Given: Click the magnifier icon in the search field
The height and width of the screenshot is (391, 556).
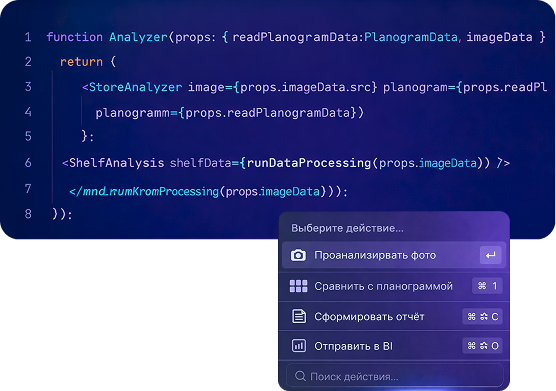Looking at the screenshot, I should 300,376.
